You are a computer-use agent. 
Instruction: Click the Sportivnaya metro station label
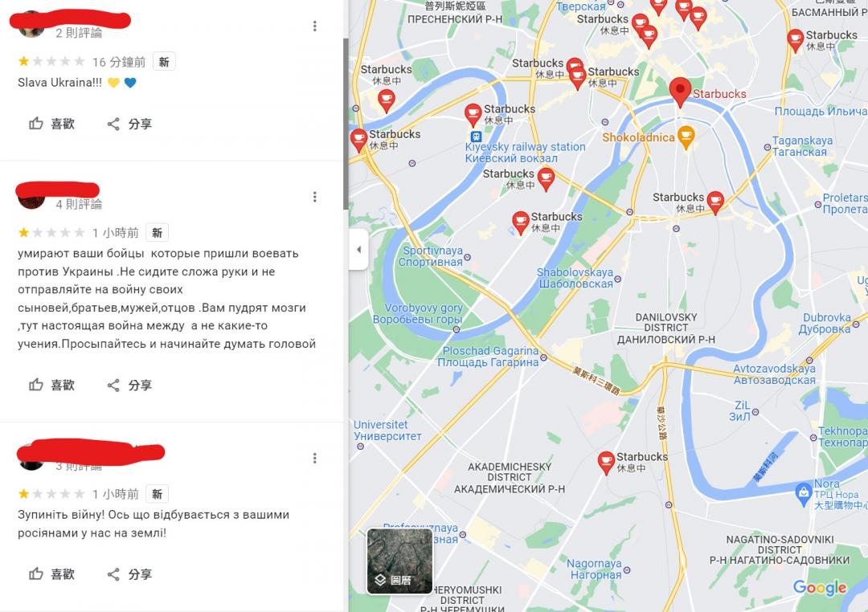[432, 256]
